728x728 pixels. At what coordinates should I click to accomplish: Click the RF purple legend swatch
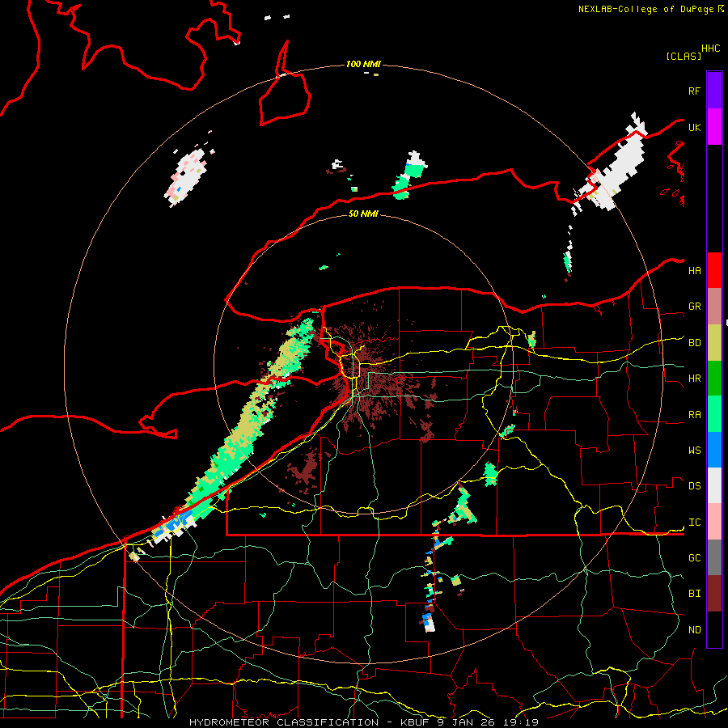(x=714, y=91)
